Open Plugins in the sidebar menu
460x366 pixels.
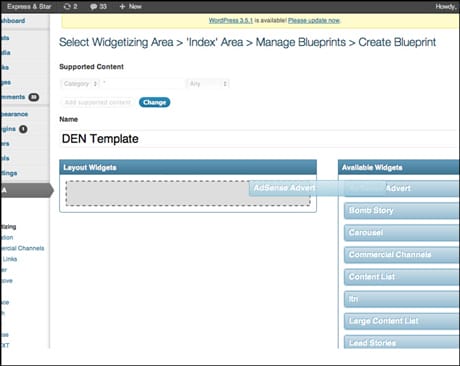click(8, 129)
